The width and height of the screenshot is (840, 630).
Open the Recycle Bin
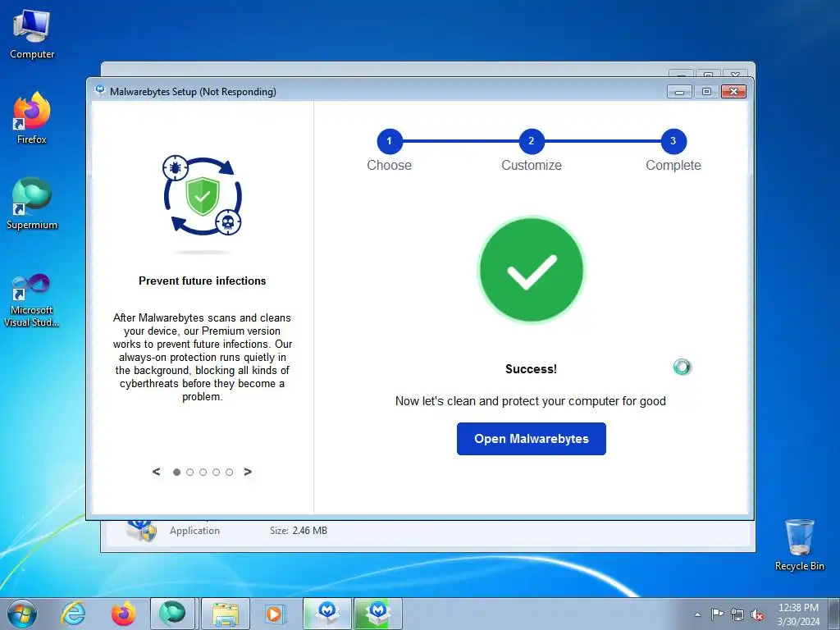click(799, 545)
